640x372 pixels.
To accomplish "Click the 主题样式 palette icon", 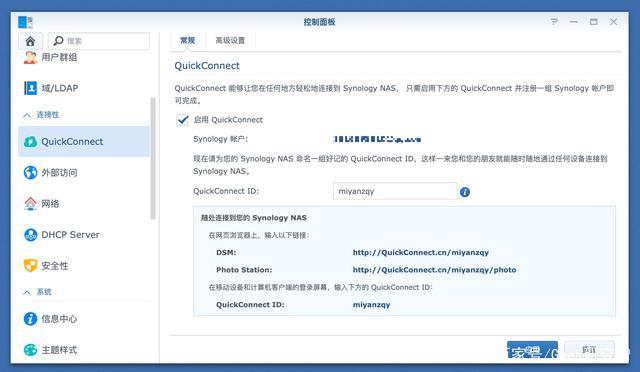I will (x=31, y=350).
